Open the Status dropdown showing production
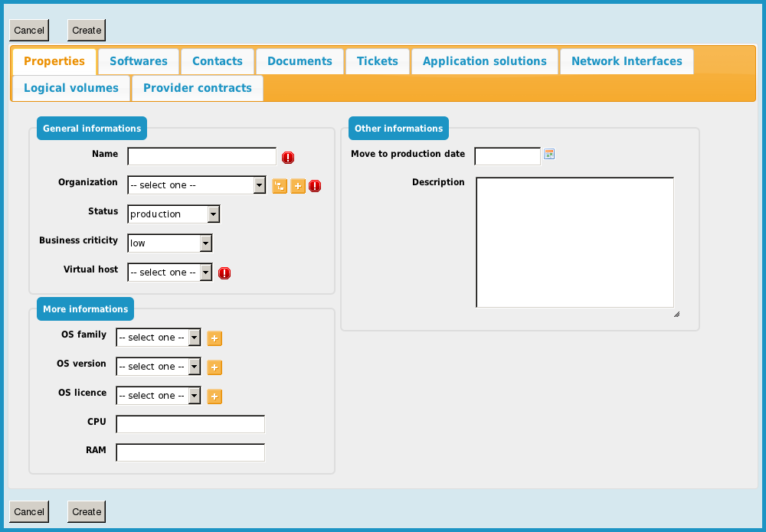The width and height of the screenshot is (766, 532). pyautogui.click(x=174, y=214)
